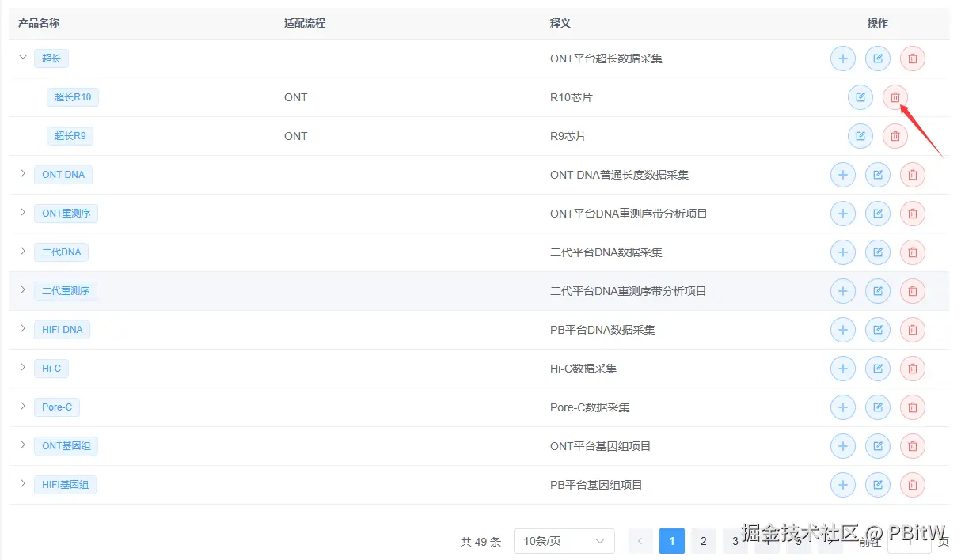Expand the ONT重测序 row

23,212
